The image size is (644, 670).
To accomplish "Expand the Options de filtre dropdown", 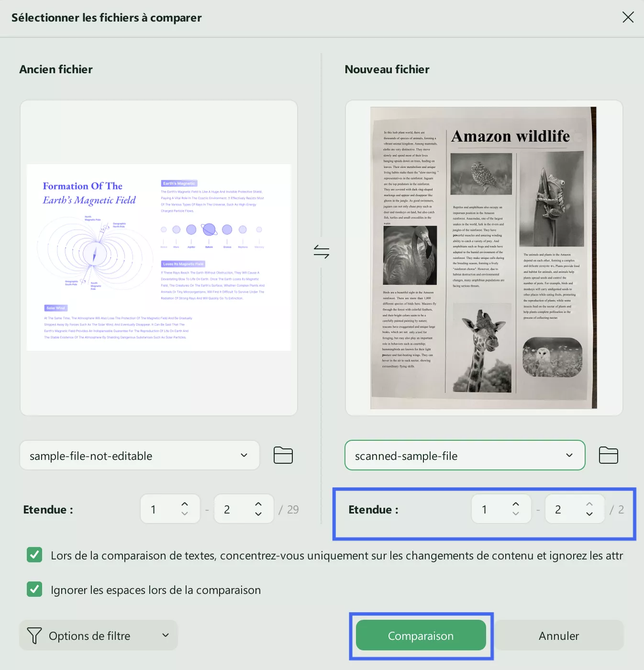I will click(x=99, y=636).
